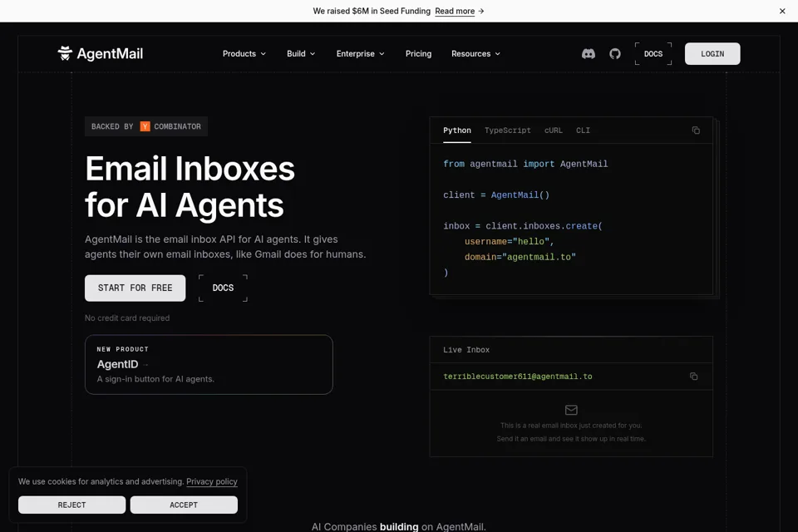Click the DOCS button in the header
Image resolution: width=798 pixels, height=532 pixels.
(x=653, y=53)
